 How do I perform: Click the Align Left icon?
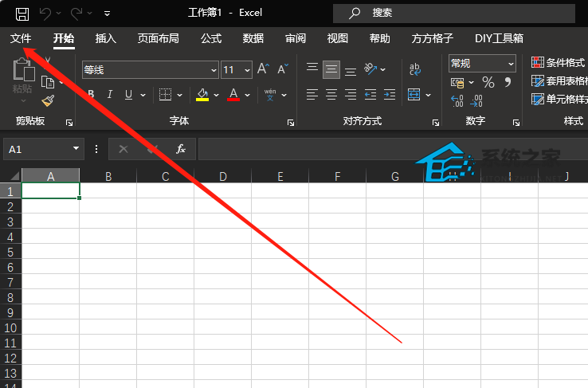pyautogui.click(x=312, y=95)
